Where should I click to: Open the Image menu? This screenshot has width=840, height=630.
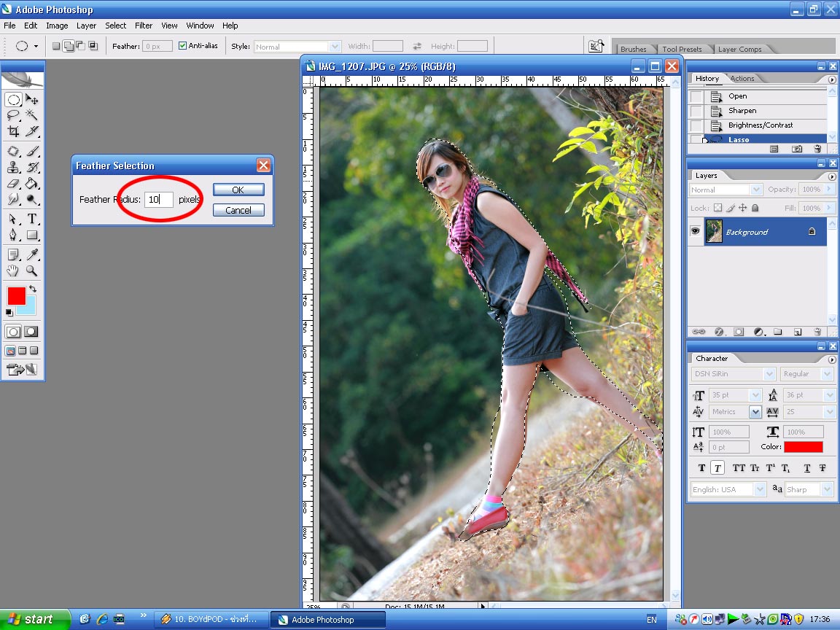coord(57,26)
